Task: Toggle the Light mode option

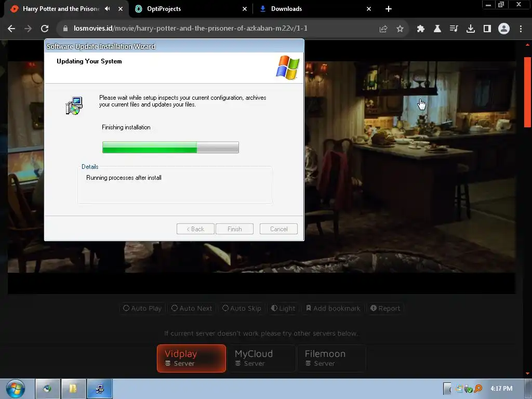Action: (x=283, y=309)
